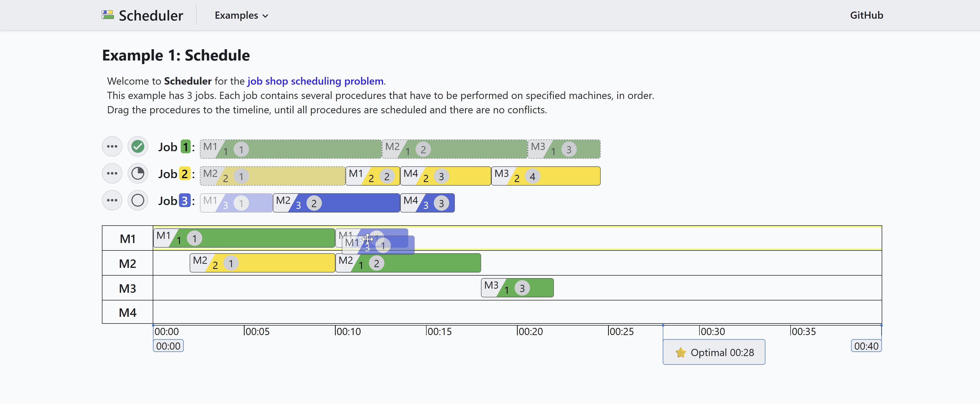
Task: Click the Scheduler logo icon
Action: tap(108, 15)
